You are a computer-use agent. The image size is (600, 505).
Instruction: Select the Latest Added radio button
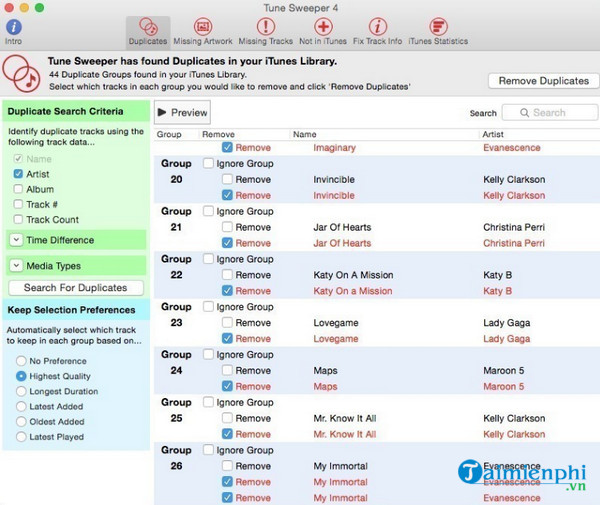21,406
